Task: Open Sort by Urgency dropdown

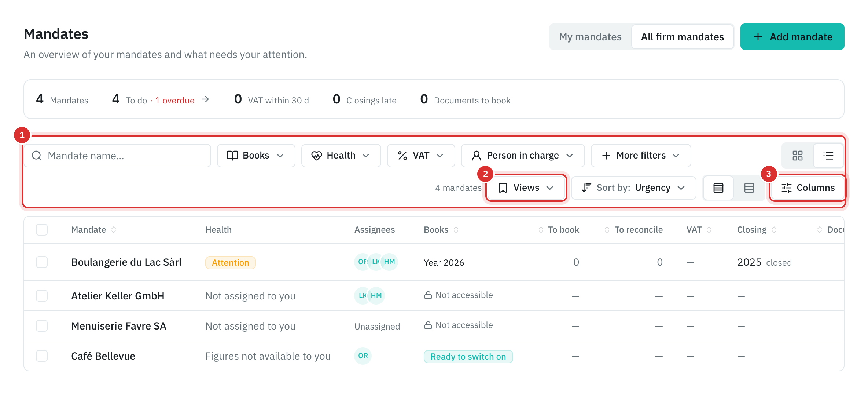Action: pyautogui.click(x=633, y=188)
